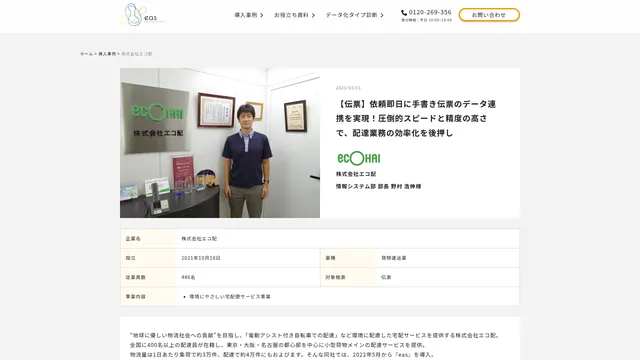Screen dimensions: 640x360
Task: Expand the chevron next to お役立ち資料
Action: (313, 16)
